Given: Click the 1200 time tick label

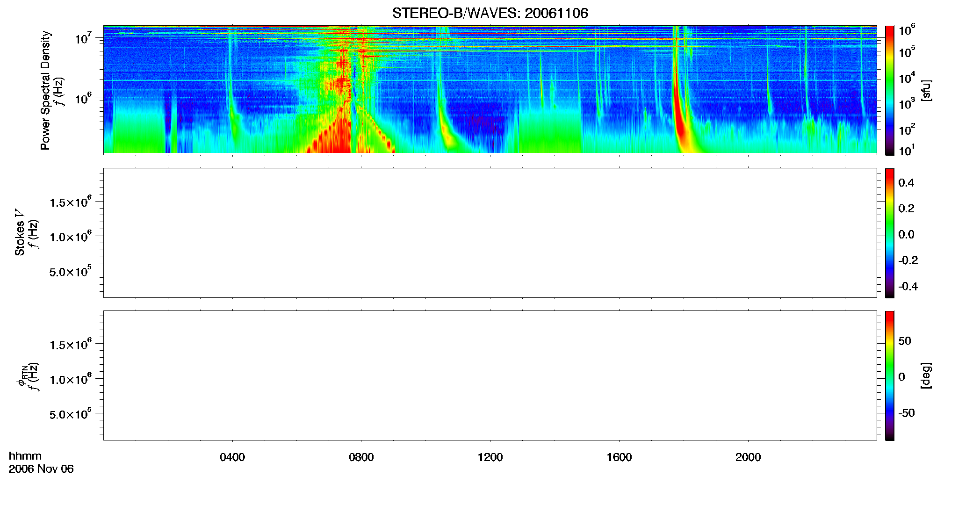Looking at the screenshot, I should point(490,457).
